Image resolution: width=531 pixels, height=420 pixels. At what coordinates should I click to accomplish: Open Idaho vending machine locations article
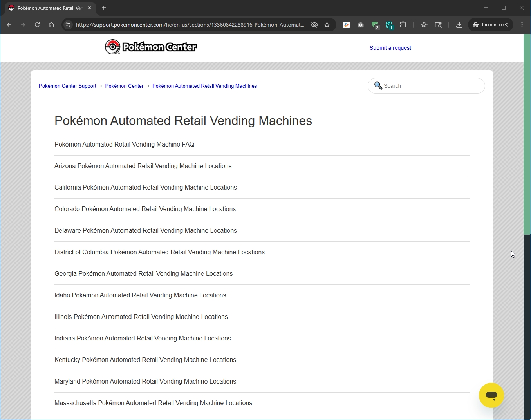140,295
